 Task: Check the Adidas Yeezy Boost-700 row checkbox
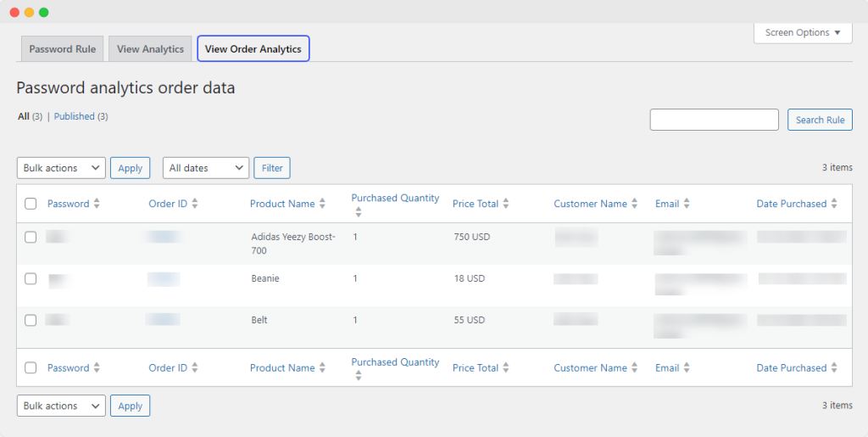pyautogui.click(x=31, y=238)
